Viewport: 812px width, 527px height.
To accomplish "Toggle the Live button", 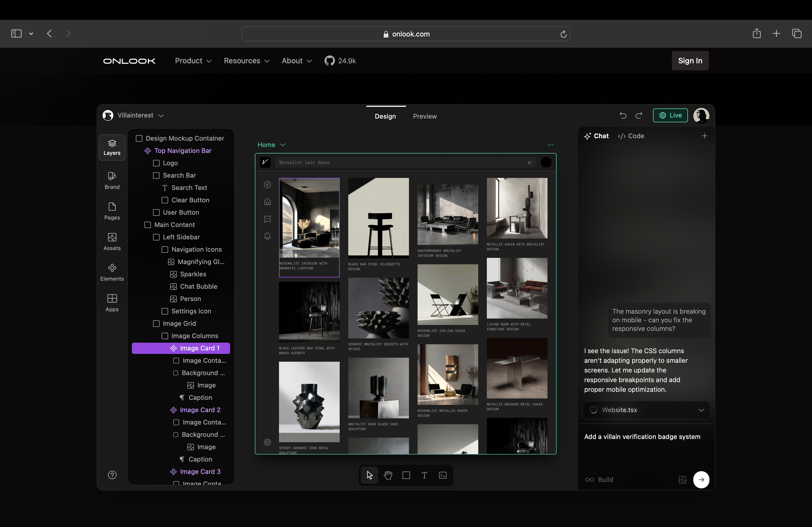I will (670, 116).
